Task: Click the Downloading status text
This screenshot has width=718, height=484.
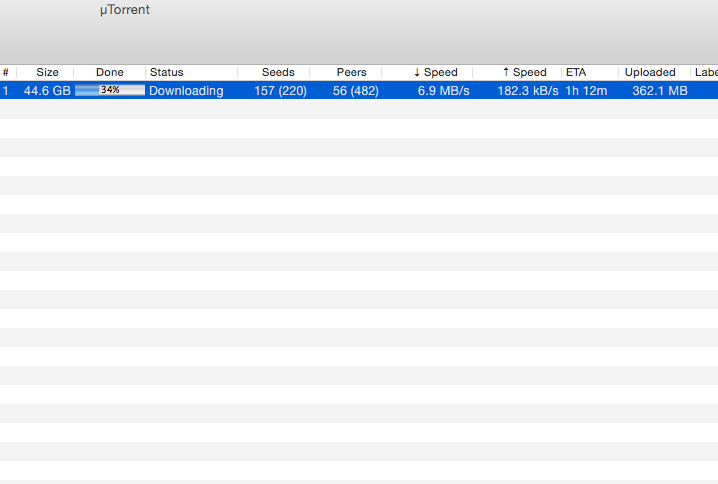Action: (186, 91)
